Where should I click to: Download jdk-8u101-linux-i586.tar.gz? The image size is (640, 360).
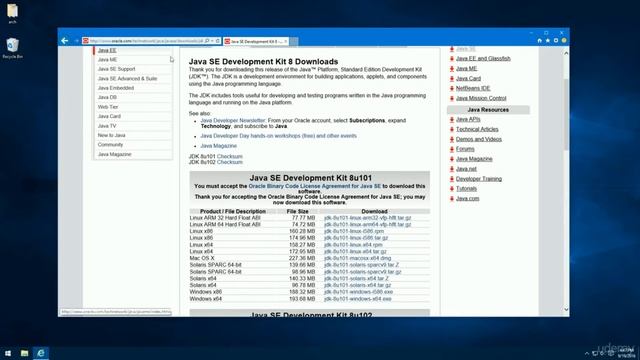pos(356,238)
